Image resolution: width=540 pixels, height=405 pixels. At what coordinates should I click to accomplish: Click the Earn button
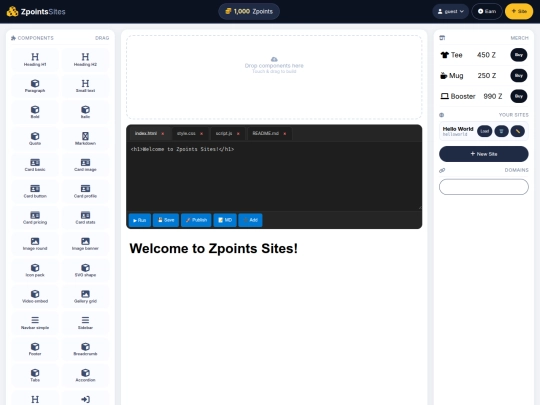487,11
